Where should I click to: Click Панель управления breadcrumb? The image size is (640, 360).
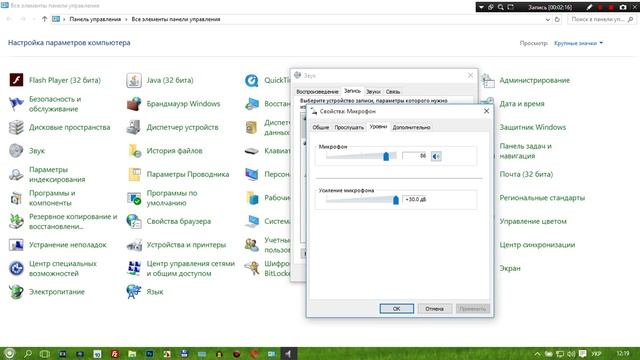(95, 19)
